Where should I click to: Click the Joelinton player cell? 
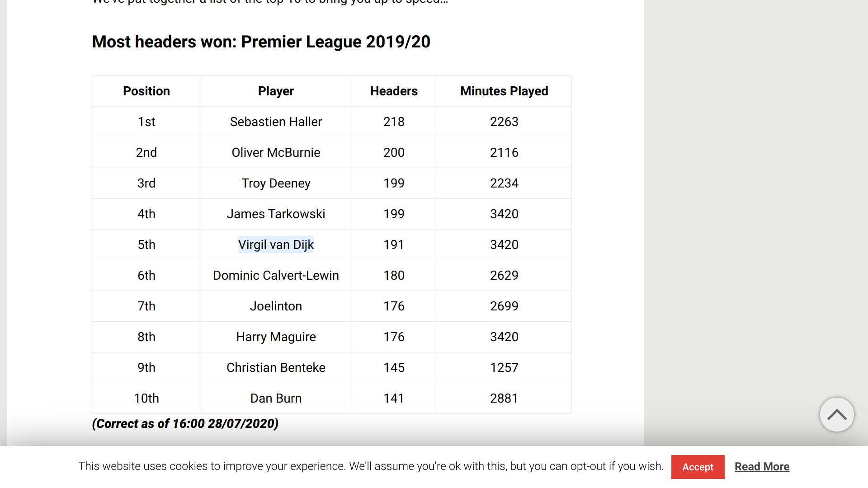click(276, 306)
